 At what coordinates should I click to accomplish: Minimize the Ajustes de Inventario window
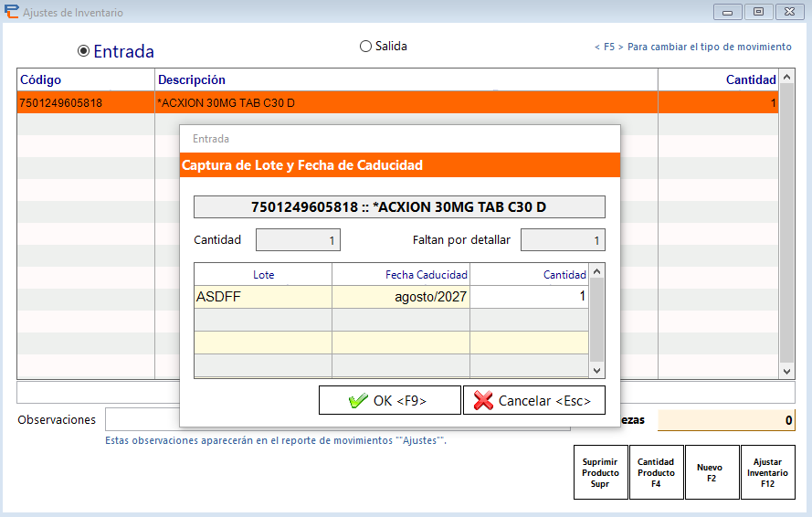pos(728,11)
